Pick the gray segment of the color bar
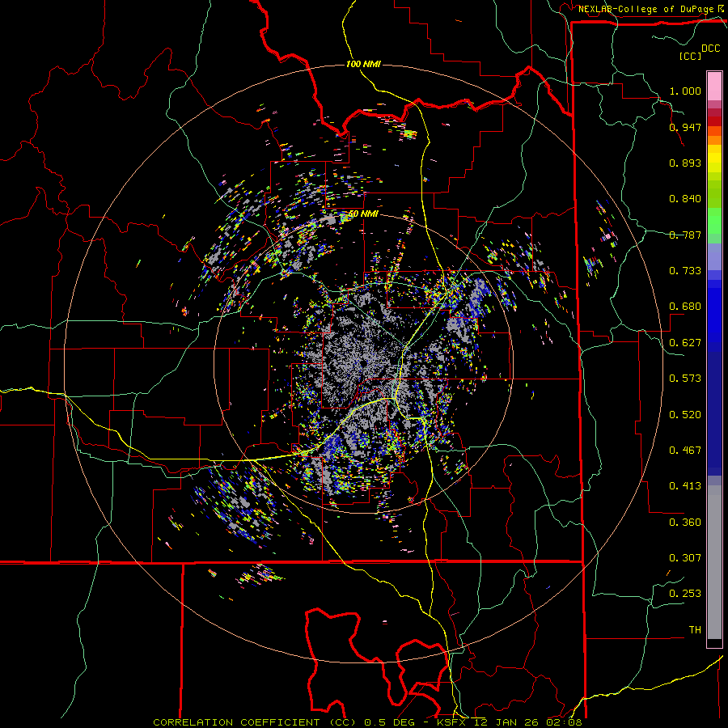728x728 pixels. tap(714, 562)
